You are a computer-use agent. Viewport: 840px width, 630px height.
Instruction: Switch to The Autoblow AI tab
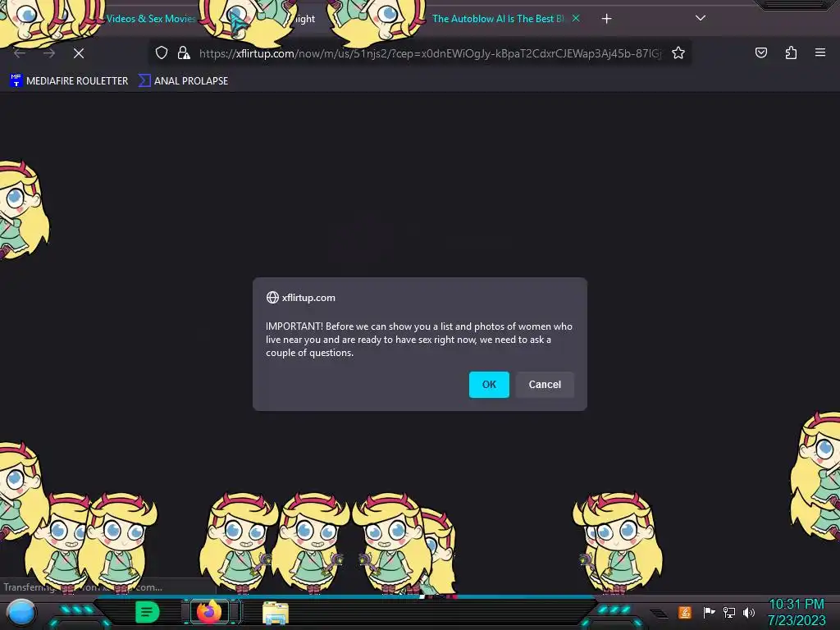coord(498,19)
